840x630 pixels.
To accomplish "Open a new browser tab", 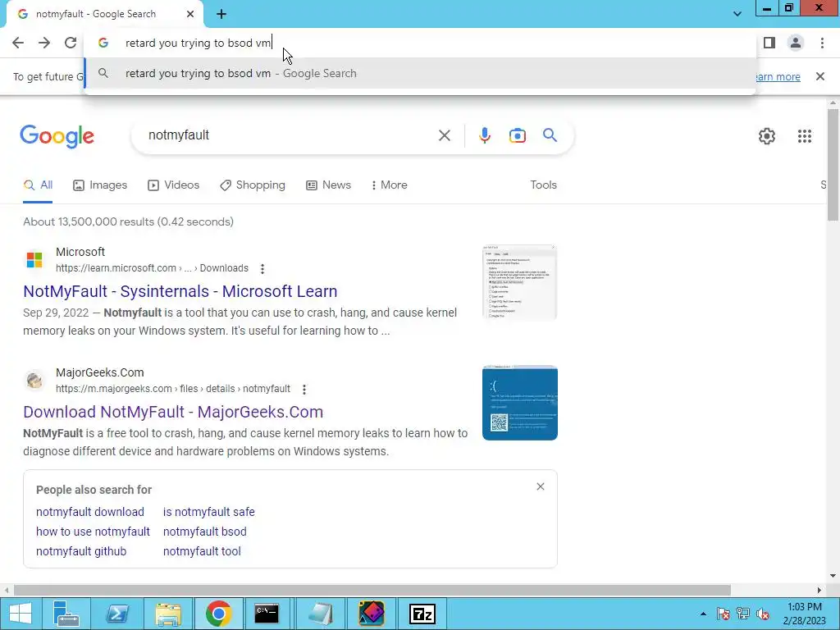I will click(x=221, y=15).
